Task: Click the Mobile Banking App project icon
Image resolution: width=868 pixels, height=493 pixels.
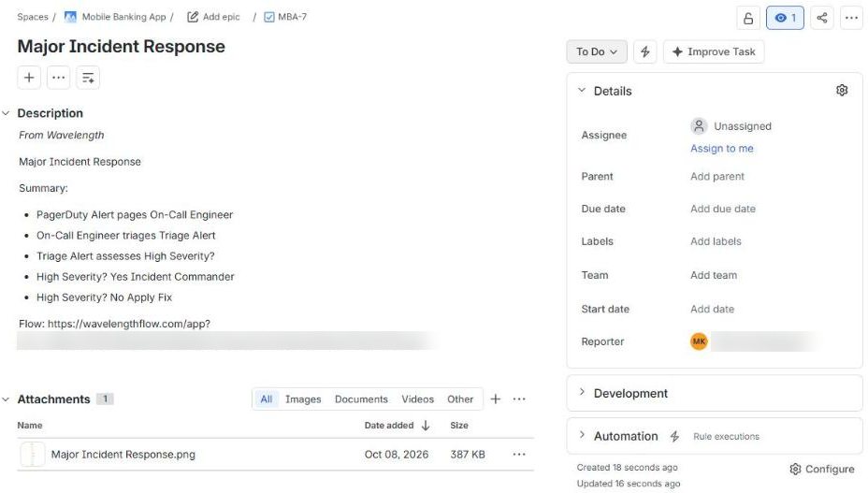Action: 70,17
